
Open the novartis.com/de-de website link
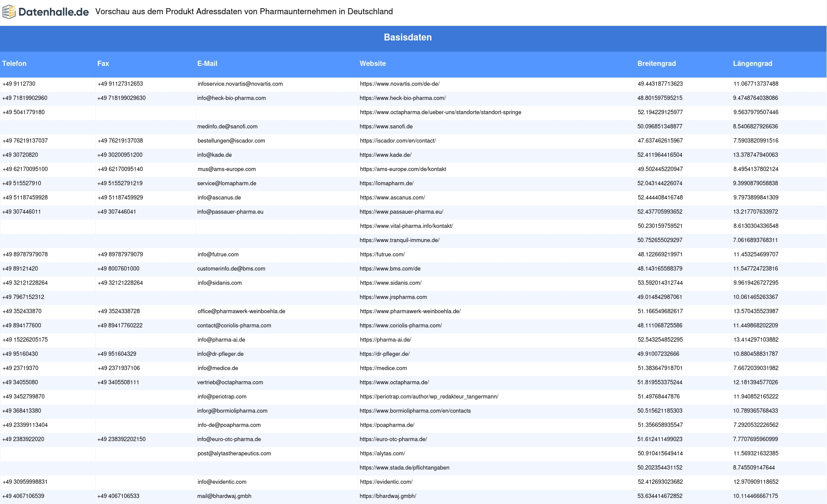coord(400,84)
